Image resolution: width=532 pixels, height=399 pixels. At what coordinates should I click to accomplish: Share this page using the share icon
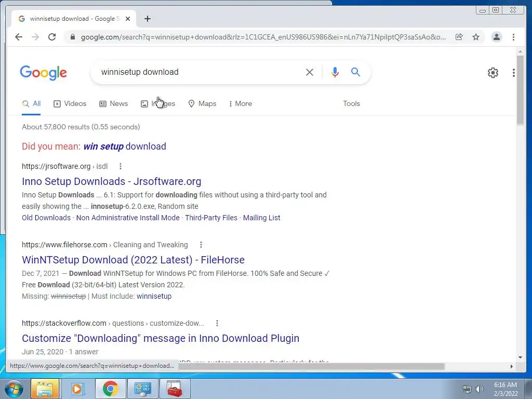tap(459, 37)
